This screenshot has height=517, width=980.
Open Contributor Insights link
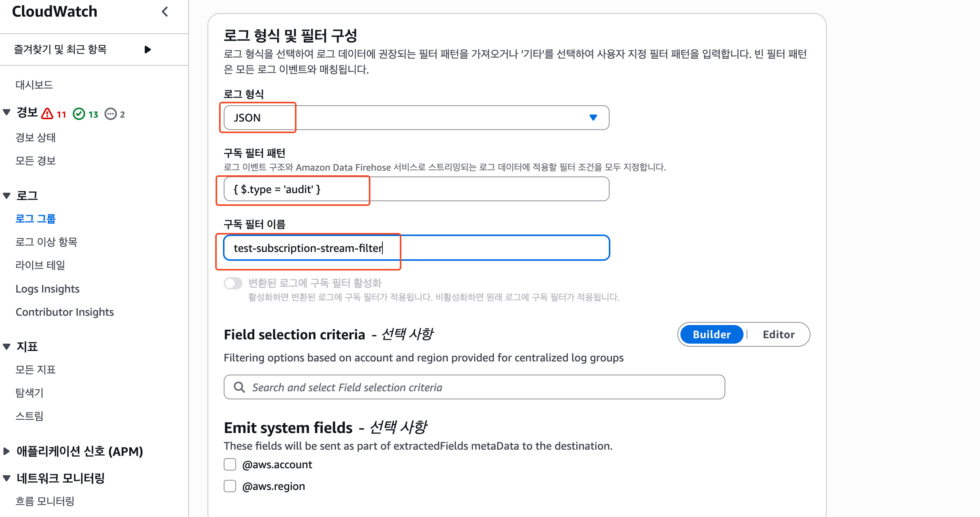(x=65, y=312)
